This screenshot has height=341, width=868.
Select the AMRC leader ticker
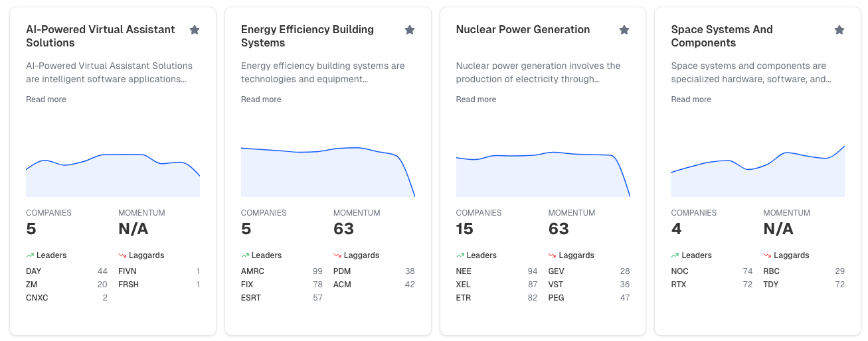(x=252, y=271)
